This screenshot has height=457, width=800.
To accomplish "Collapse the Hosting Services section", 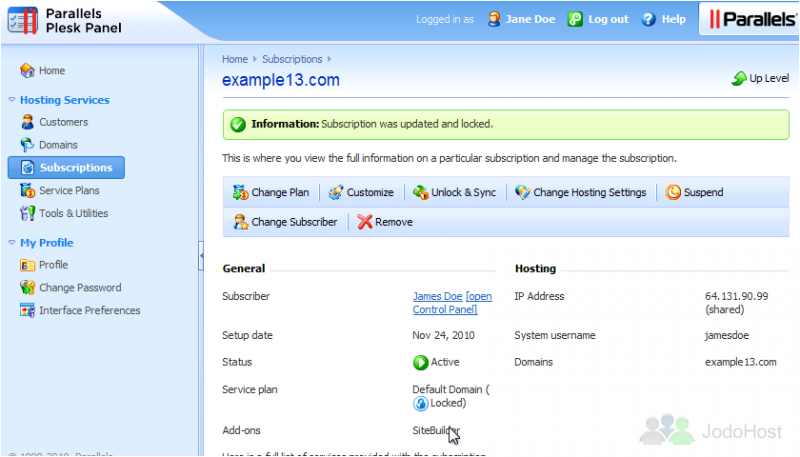I will (x=12, y=100).
